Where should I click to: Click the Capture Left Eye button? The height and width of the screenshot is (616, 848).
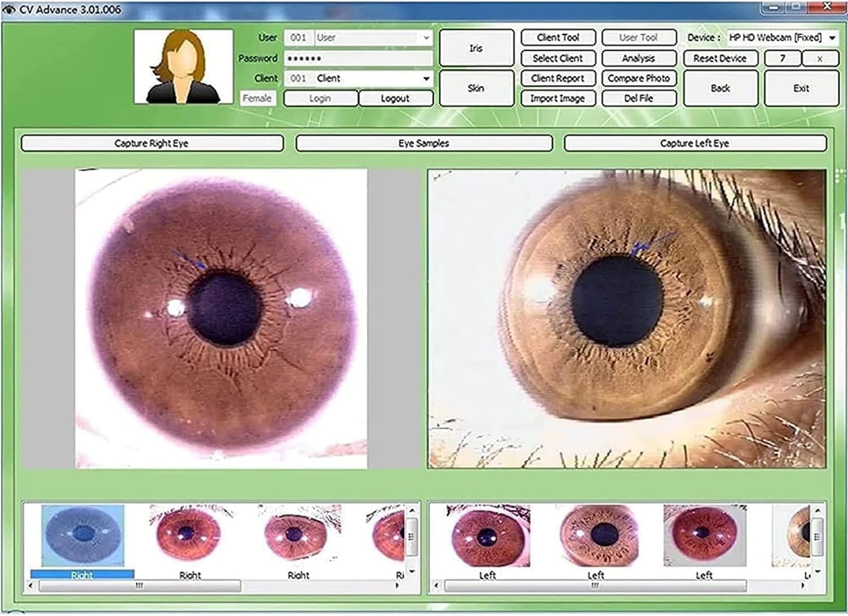[x=694, y=143]
